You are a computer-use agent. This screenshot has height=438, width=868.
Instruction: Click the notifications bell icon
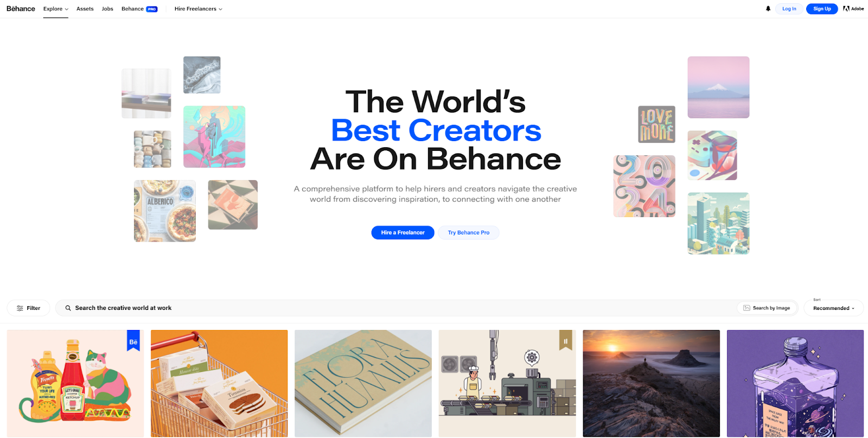(768, 9)
